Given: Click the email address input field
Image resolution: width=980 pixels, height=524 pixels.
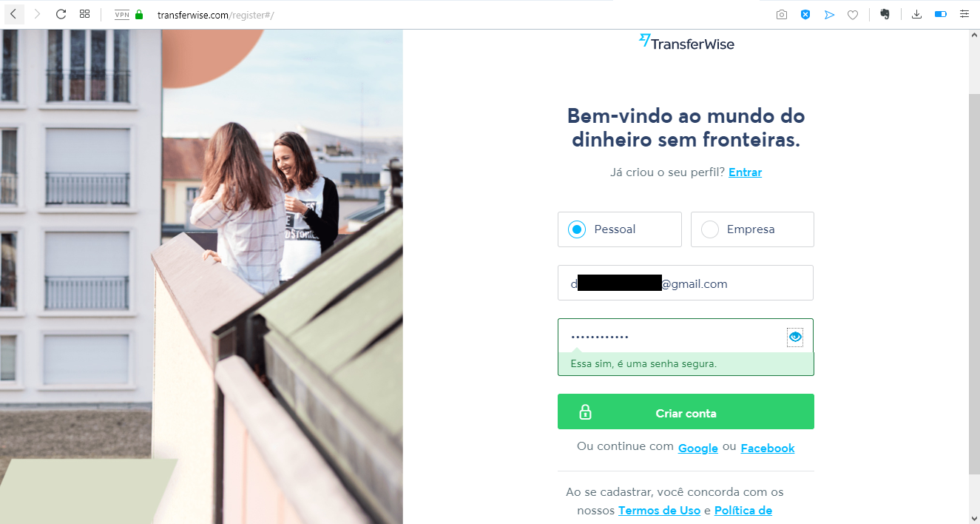Looking at the screenshot, I should pos(686,283).
